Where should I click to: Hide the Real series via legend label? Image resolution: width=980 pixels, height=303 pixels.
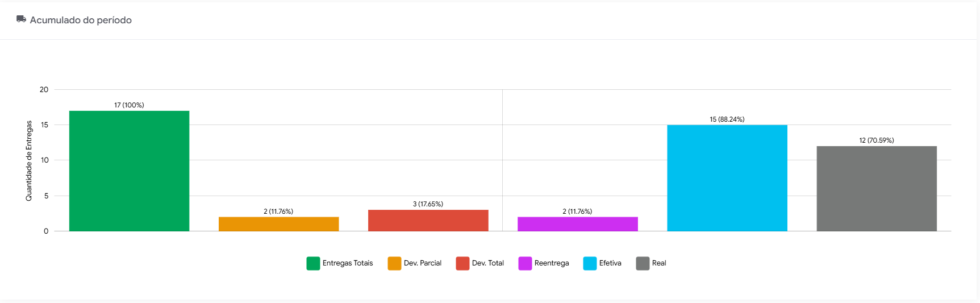point(659,263)
